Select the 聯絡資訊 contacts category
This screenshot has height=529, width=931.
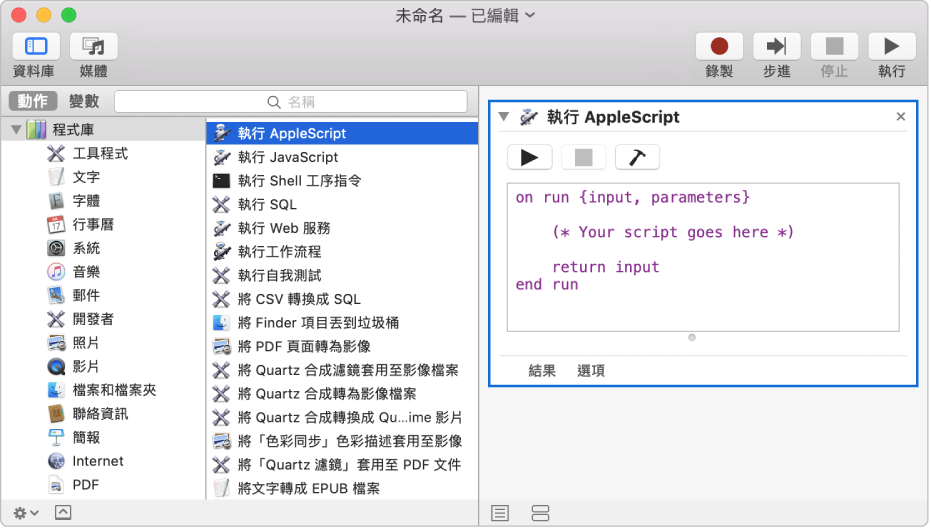[x=100, y=414]
